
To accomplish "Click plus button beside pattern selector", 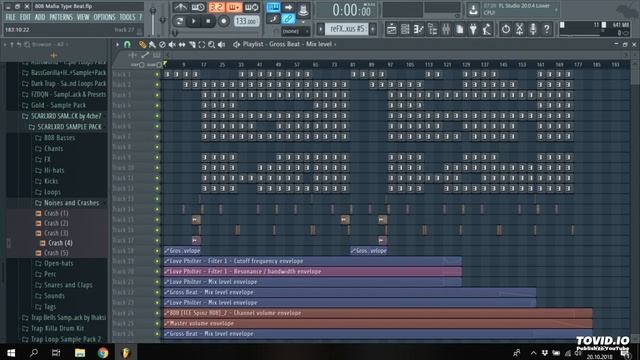I will (x=373, y=29).
